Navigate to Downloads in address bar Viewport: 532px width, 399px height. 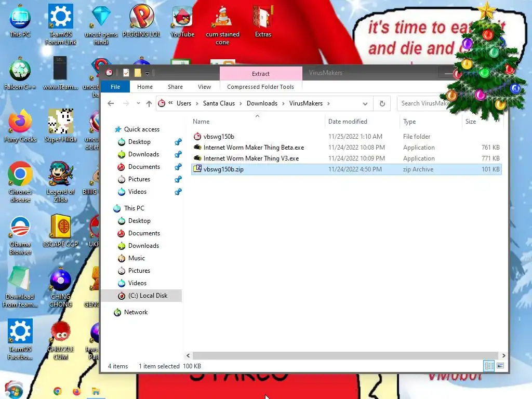tap(262, 103)
